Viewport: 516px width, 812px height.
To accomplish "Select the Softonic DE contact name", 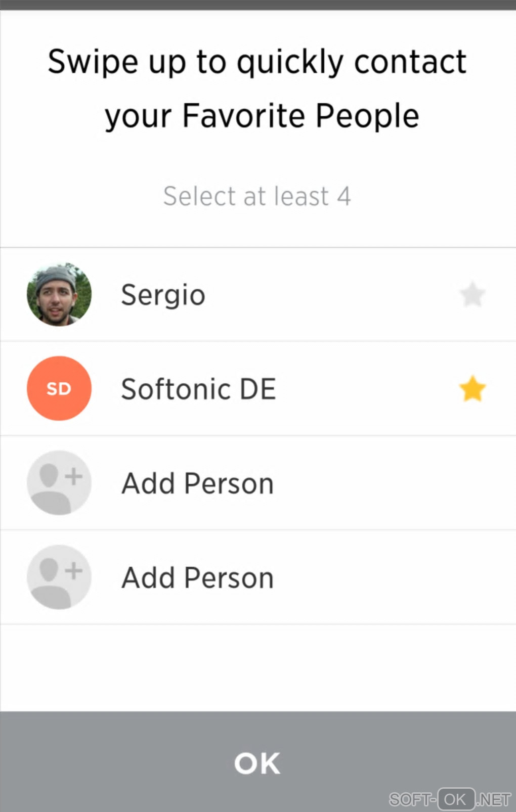I will [198, 389].
